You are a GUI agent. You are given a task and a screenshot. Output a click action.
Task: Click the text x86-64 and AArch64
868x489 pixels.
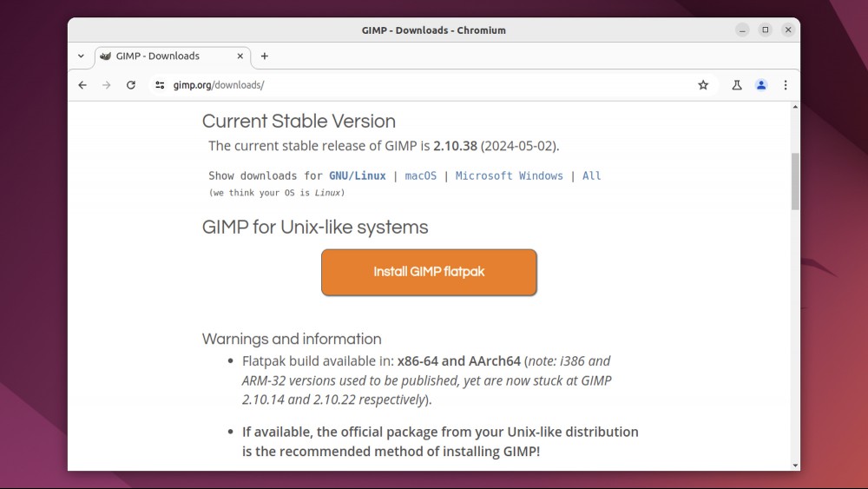[x=459, y=361]
